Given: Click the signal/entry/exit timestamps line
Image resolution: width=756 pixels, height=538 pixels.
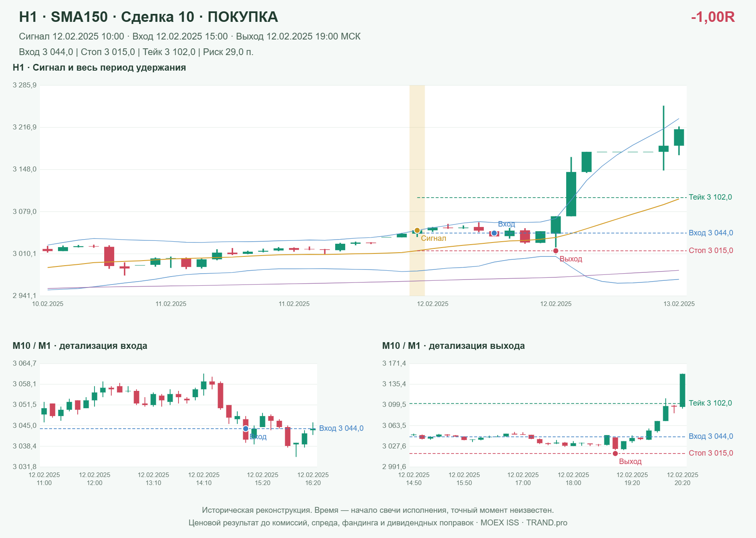Looking at the screenshot, I should tap(190, 37).
